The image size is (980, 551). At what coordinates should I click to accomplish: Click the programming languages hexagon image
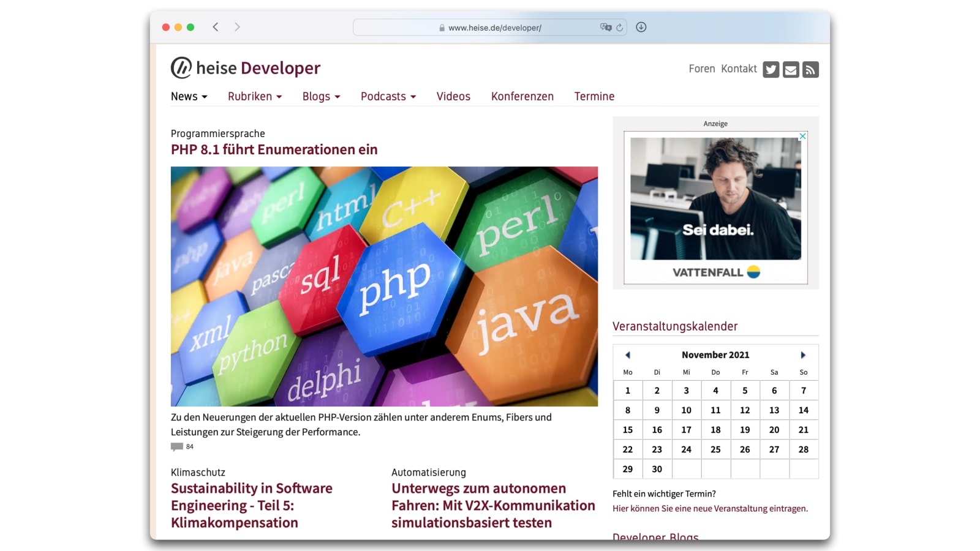pos(384,286)
